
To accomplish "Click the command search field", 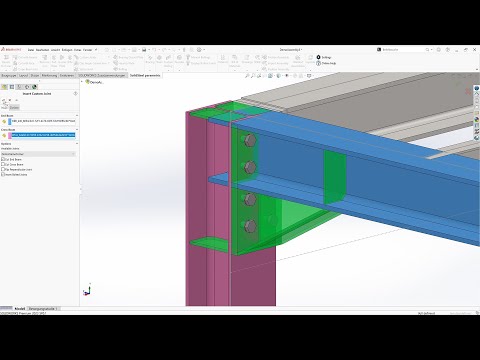I will coord(402,50).
